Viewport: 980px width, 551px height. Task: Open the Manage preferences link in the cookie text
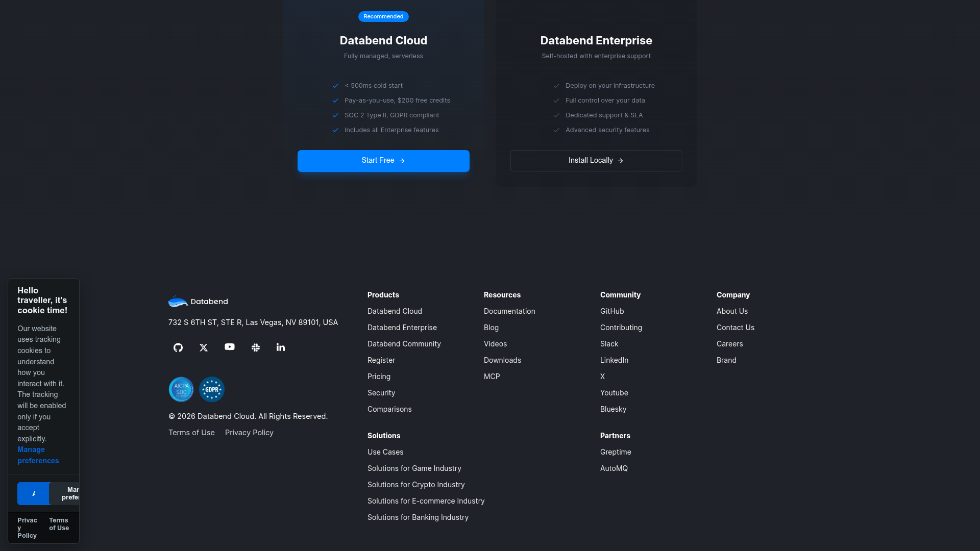38,455
